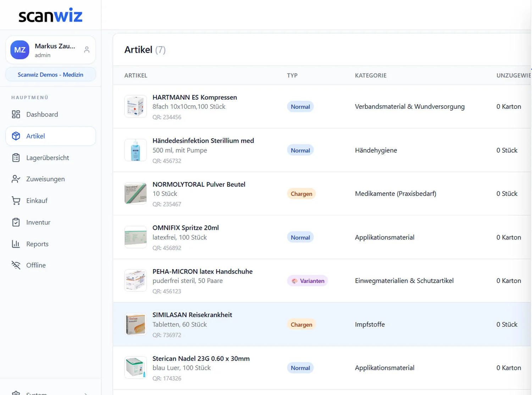Select Artikel in the main menu
532x395 pixels.
[x=51, y=136]
